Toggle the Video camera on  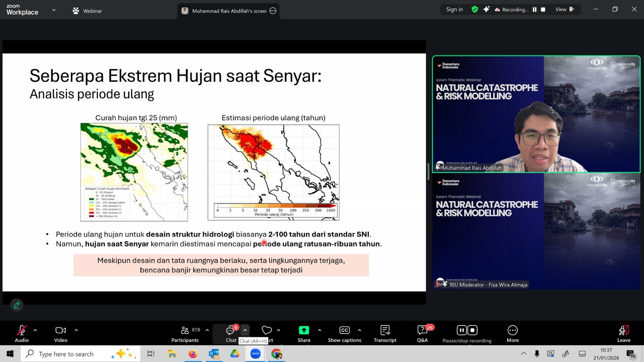click(x=61, y=334)
